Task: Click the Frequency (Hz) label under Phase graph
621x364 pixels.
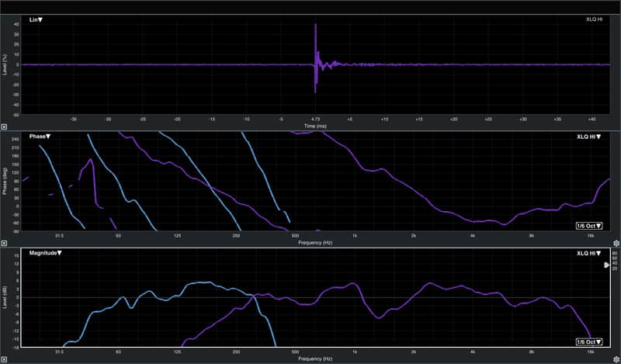Action: 315,242
